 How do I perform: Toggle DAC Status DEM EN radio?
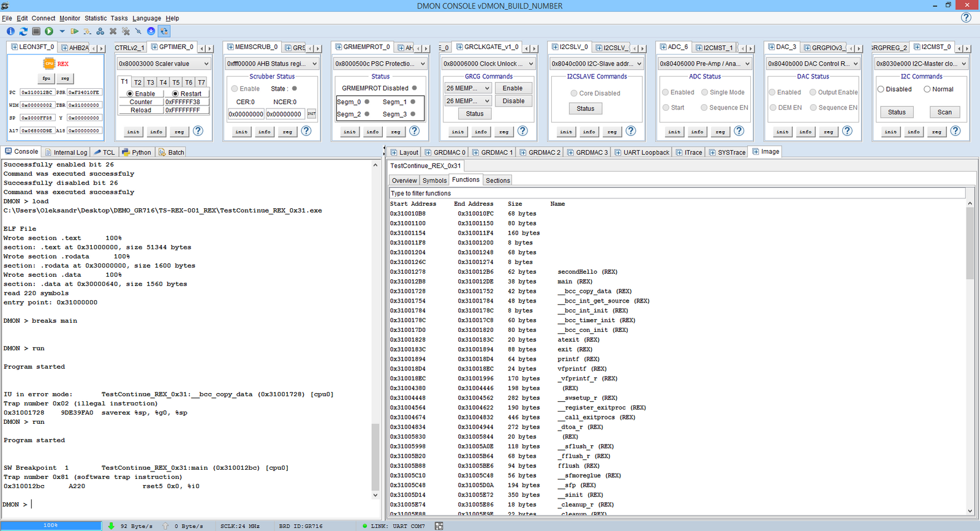(772, 108)
